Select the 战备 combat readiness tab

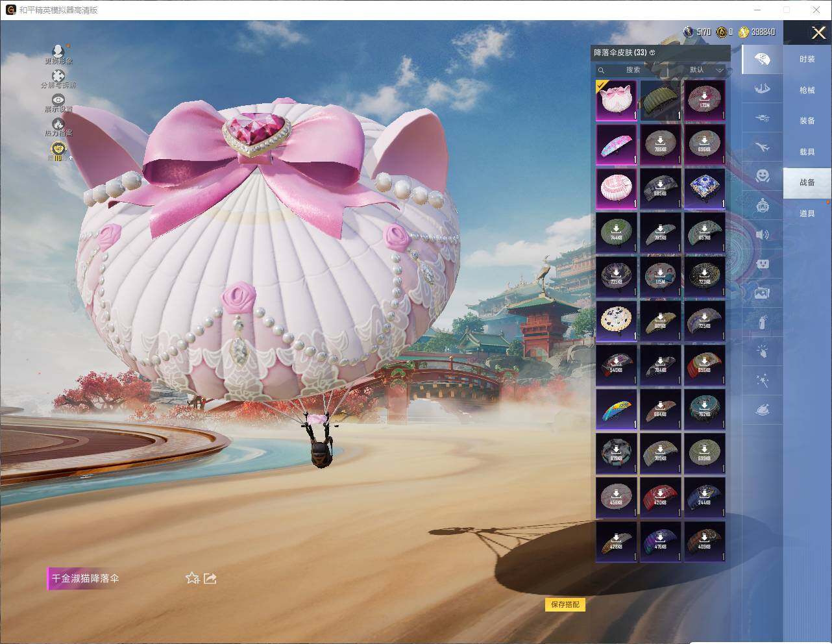[x=807, y=182]
